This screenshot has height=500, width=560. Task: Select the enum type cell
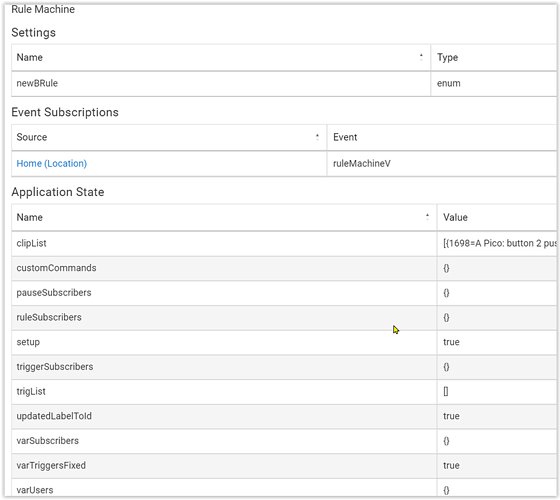tap(449, 83)
